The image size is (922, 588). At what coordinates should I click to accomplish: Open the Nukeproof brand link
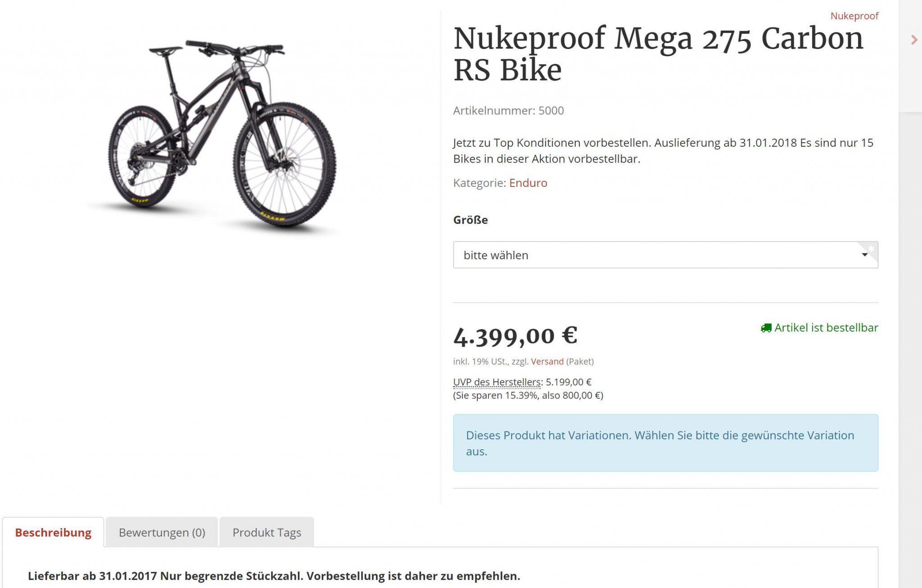pyautogui.click(x=854, y=16)
